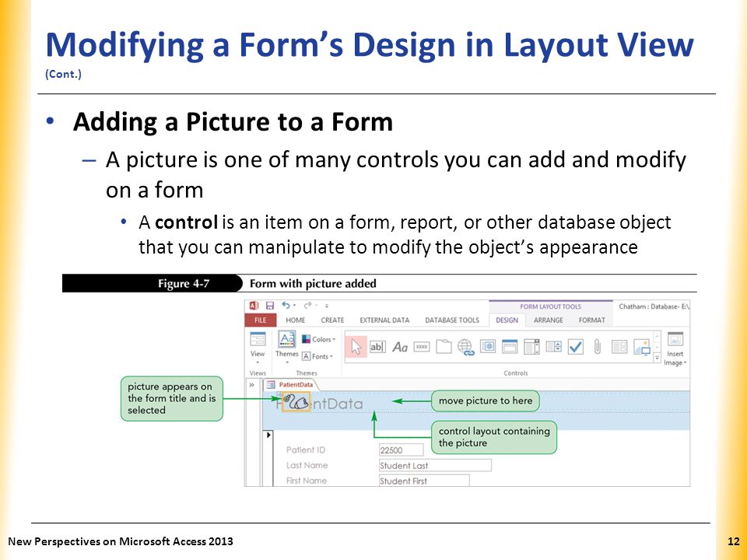Switch to the ARRANGE tab
The width and height of the screenshot is (747, 560).
tap(549, 320)
